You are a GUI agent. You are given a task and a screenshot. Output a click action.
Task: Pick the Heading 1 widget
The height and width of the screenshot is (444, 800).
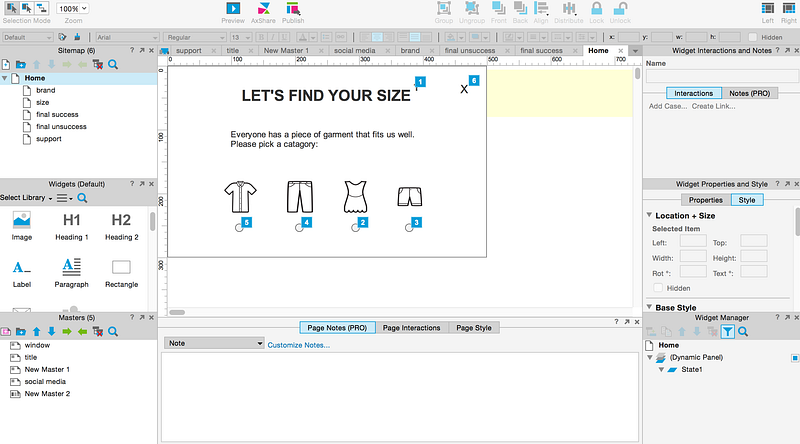tap(72, 220)
